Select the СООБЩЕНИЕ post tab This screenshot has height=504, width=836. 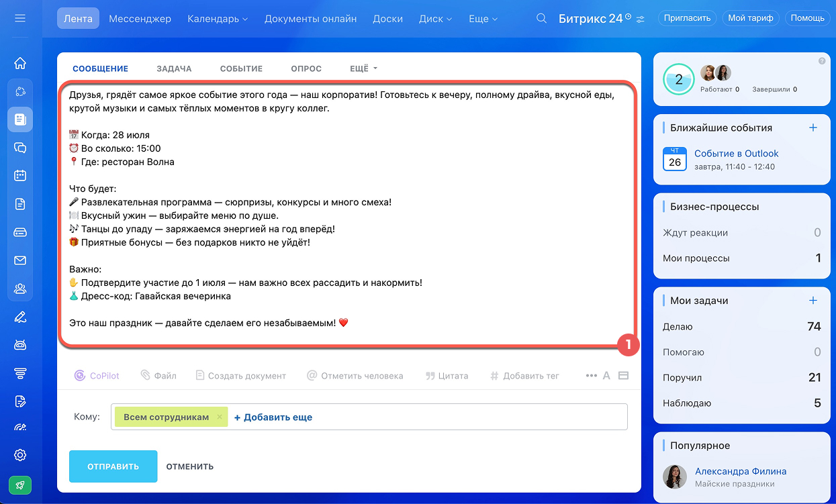[x=100, y=68]
